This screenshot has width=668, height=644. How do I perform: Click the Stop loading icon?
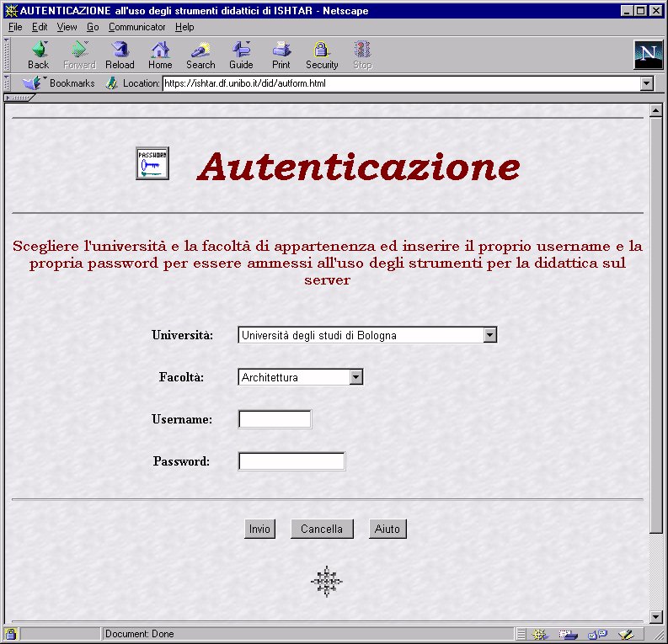tap(362, 56)
